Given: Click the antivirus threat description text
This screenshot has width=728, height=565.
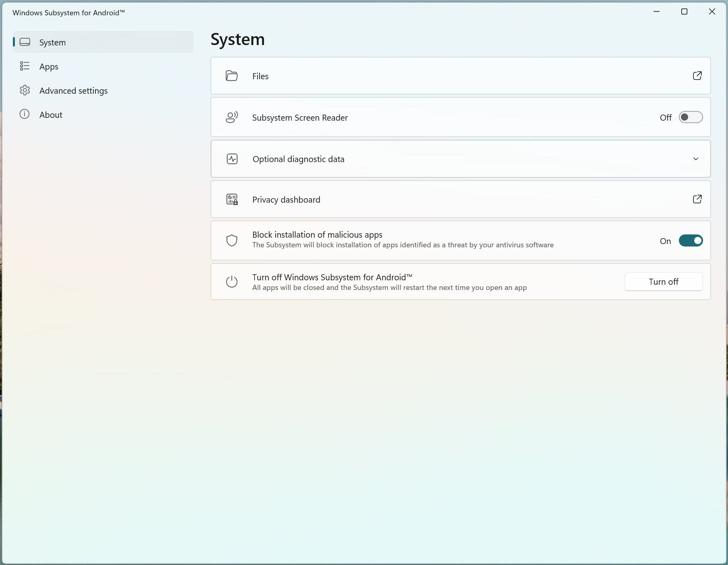Looking at the screenshot, I should [x=403, y=245].
